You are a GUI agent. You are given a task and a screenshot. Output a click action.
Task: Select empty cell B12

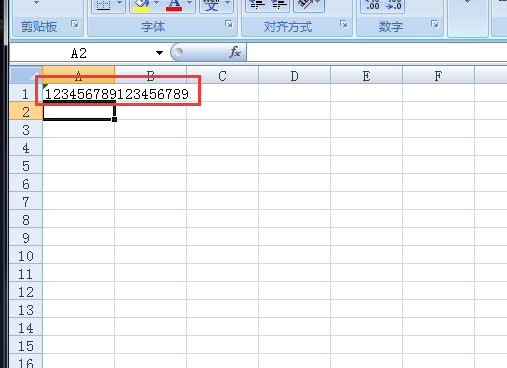click(150, 291)
